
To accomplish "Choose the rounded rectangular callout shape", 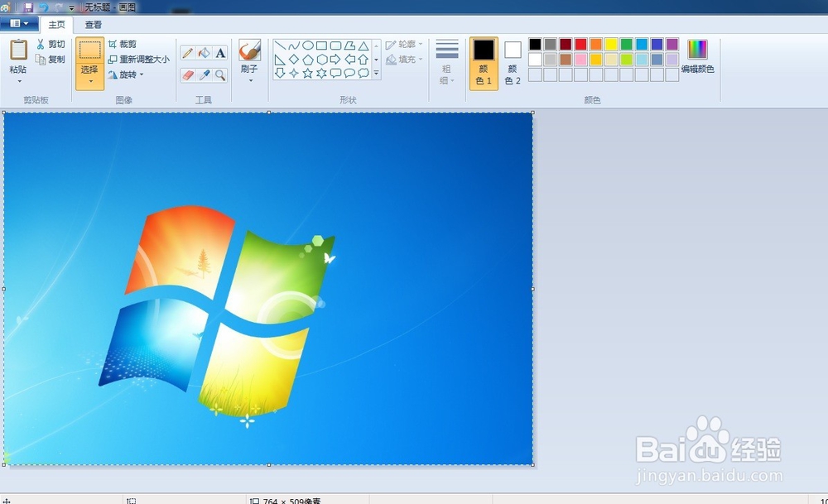I will (x=335, y=74).
